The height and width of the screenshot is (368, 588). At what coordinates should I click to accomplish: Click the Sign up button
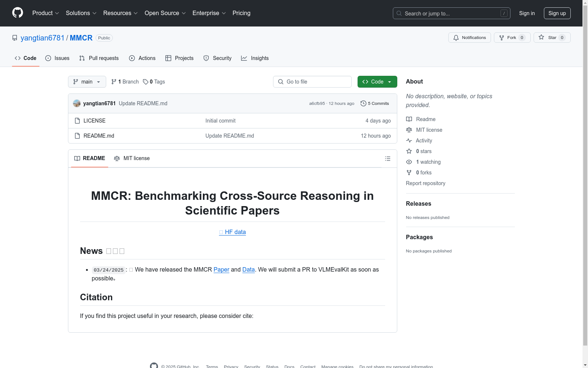point(557,13)
